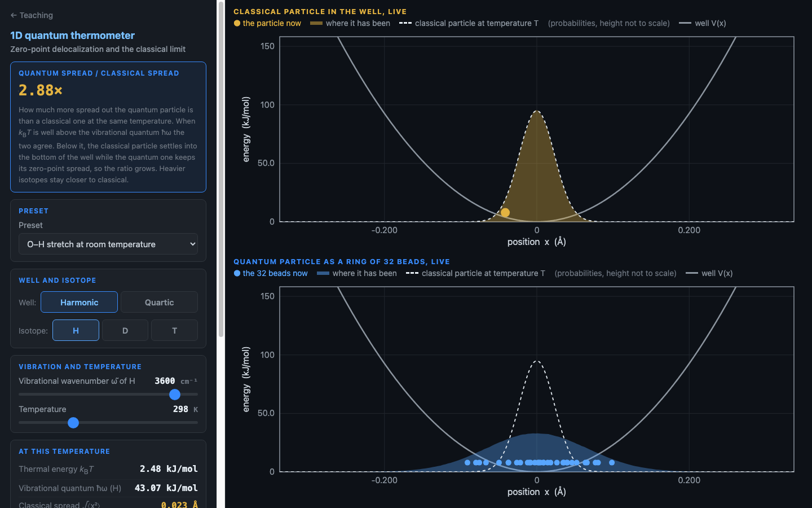This screenshot has width=812, height=508.
Task: Choose the D isotope
Action: pyautogui.click(x=125, y=330)
